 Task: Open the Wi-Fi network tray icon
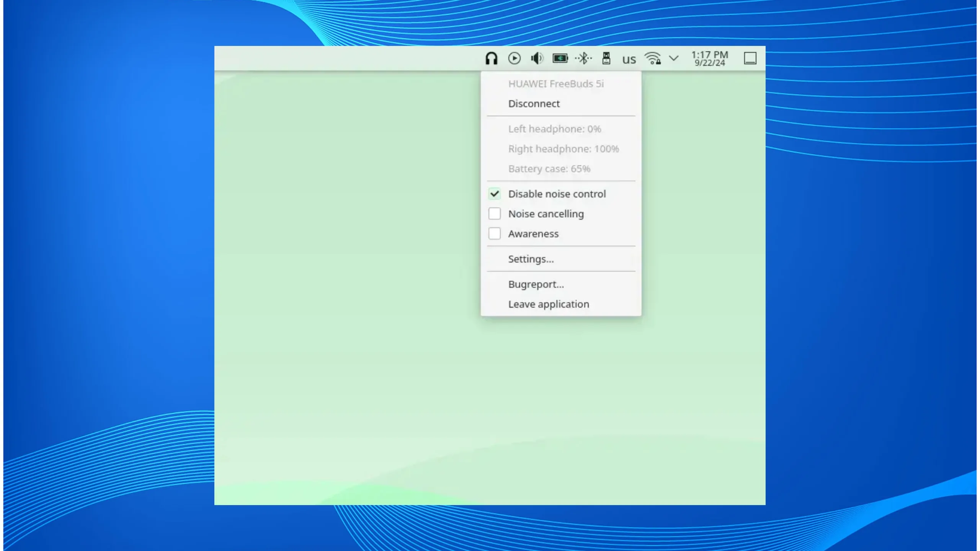[x=653, y=59]
